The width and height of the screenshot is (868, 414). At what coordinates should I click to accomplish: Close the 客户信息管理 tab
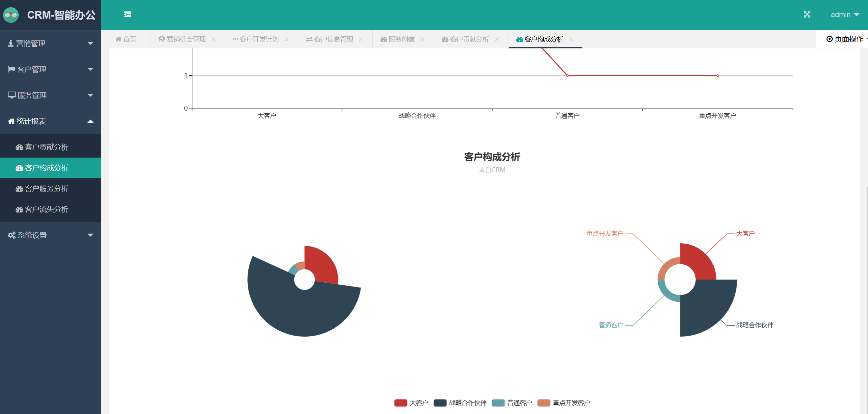361,39
